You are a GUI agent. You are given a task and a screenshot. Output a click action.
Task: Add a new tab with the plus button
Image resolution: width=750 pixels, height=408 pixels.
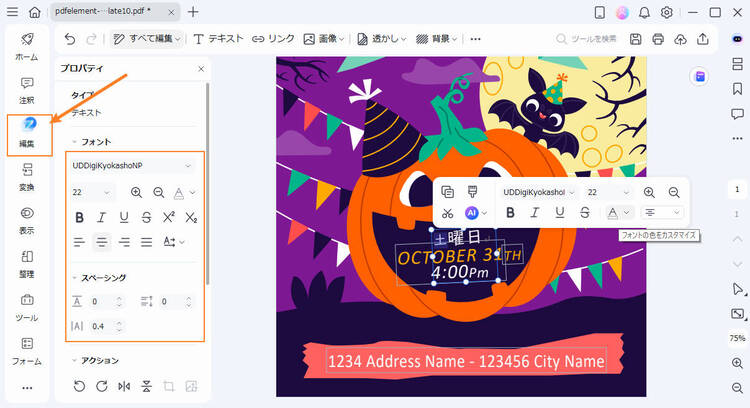tap(193, 12)
